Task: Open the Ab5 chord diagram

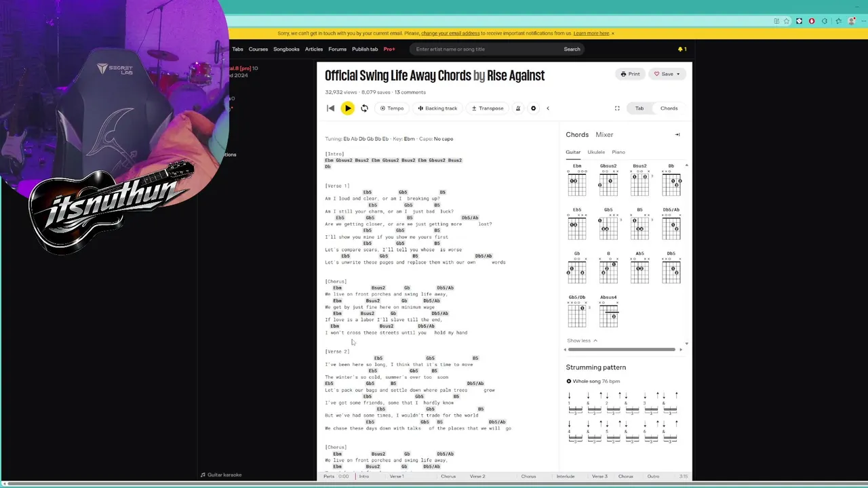Action: (x=639, y=268)
